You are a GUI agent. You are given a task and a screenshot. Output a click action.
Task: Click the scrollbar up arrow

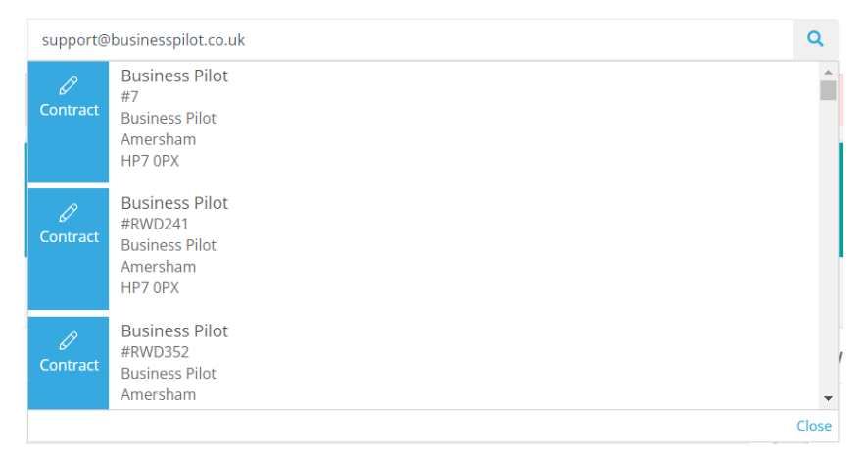coord(828,72)
